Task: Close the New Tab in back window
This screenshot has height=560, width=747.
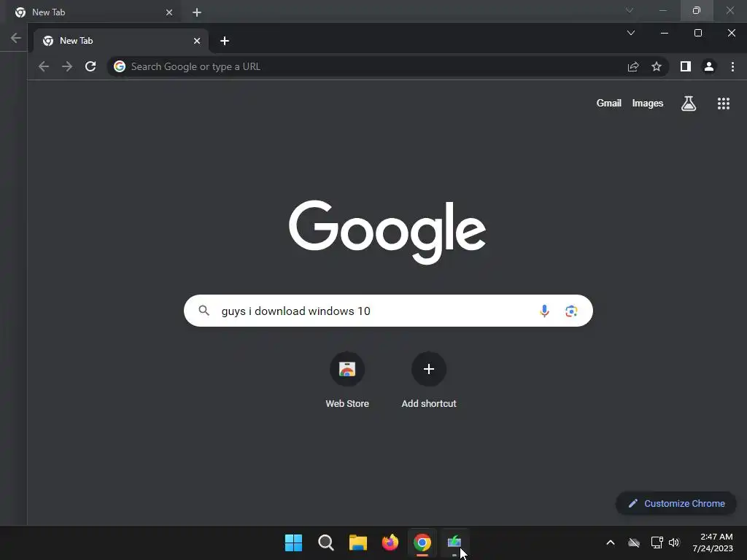Action: [x=169, y=12]
